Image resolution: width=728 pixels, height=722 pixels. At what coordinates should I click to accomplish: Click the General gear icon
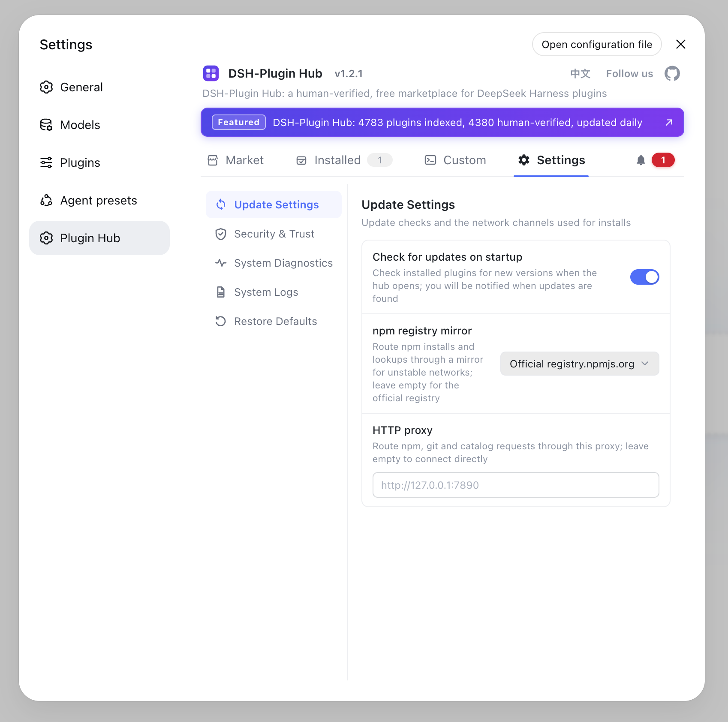pyautogui.click(x=46, y=87)
